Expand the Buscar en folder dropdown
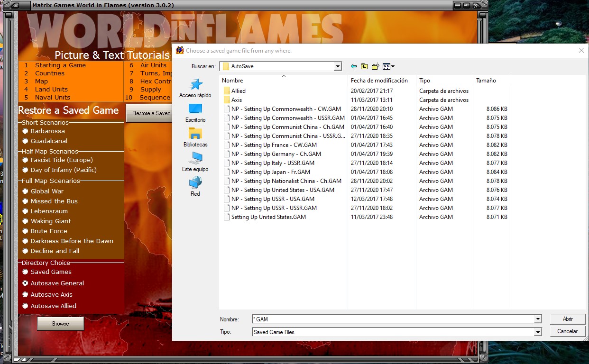The image size is (589, 364). [338, 66]
